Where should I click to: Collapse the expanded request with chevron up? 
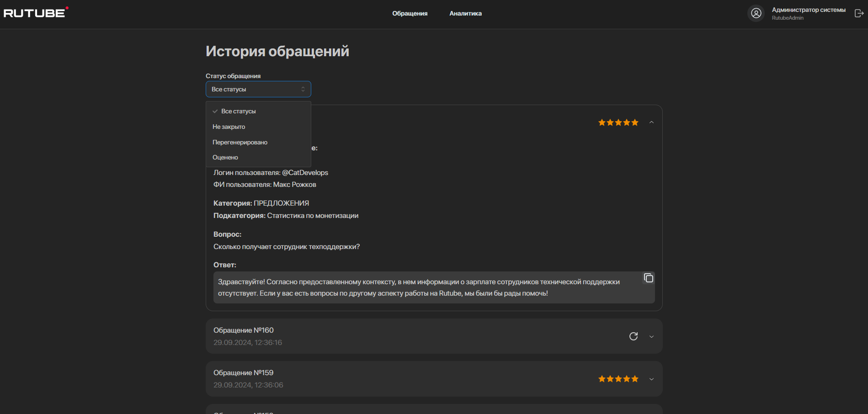click(651, 122)
